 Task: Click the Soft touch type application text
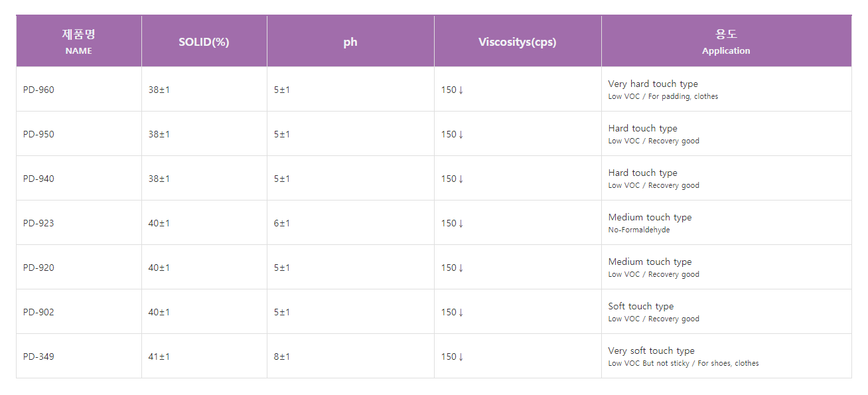tap(641, 306)
